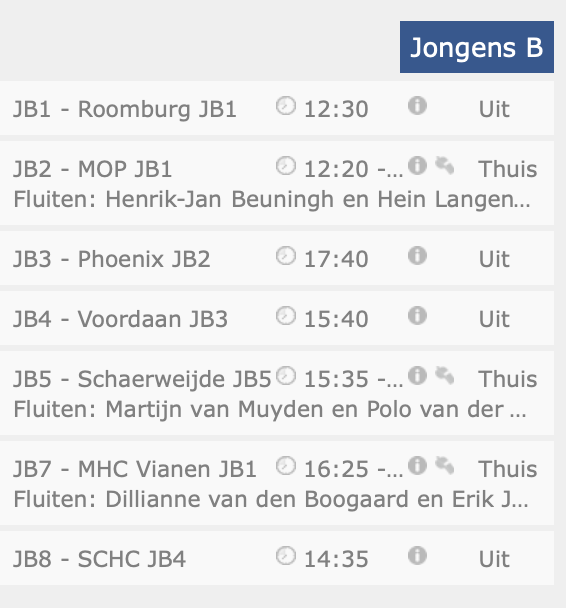Click Thuis label on JB5 row
Viewport: 566px width, 608px height.
[x=508, y=379]
